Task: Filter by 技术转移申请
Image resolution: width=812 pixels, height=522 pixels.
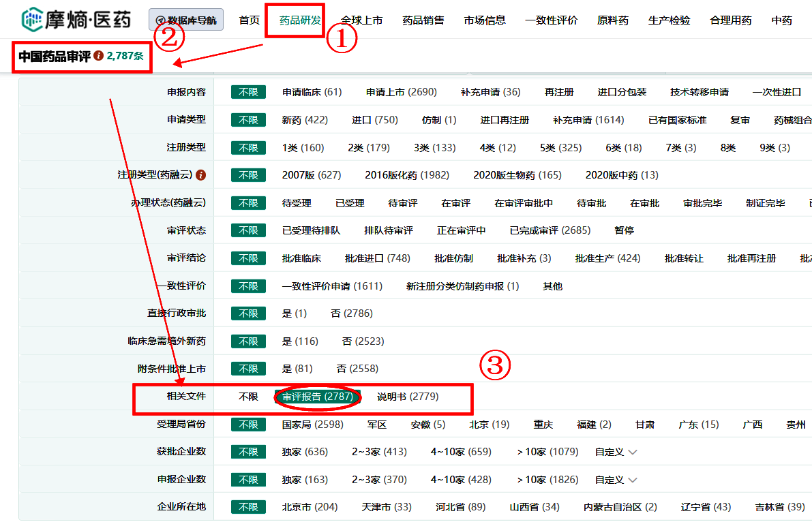Action: tap(699, 92)
